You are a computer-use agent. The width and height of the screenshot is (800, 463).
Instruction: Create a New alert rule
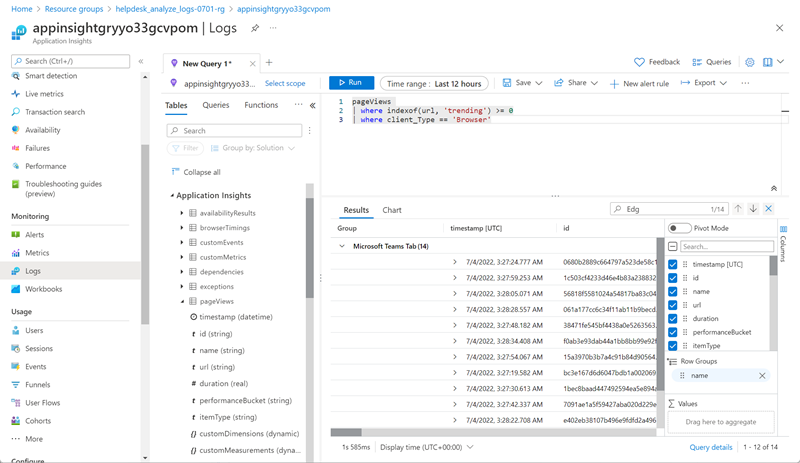(x=640, y=83)
